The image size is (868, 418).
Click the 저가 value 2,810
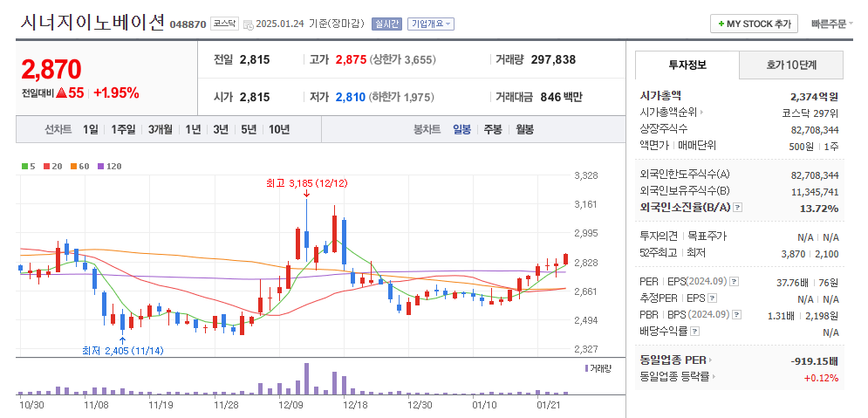(351, 98)
